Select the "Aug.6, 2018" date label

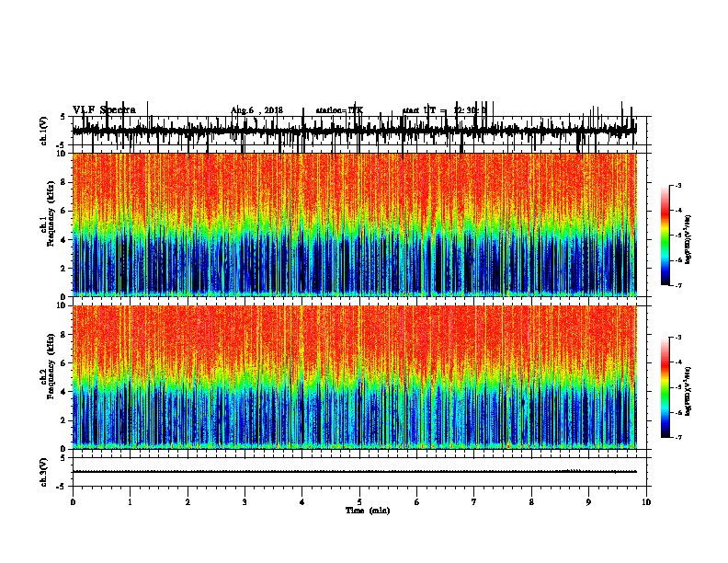click(256, 110)
